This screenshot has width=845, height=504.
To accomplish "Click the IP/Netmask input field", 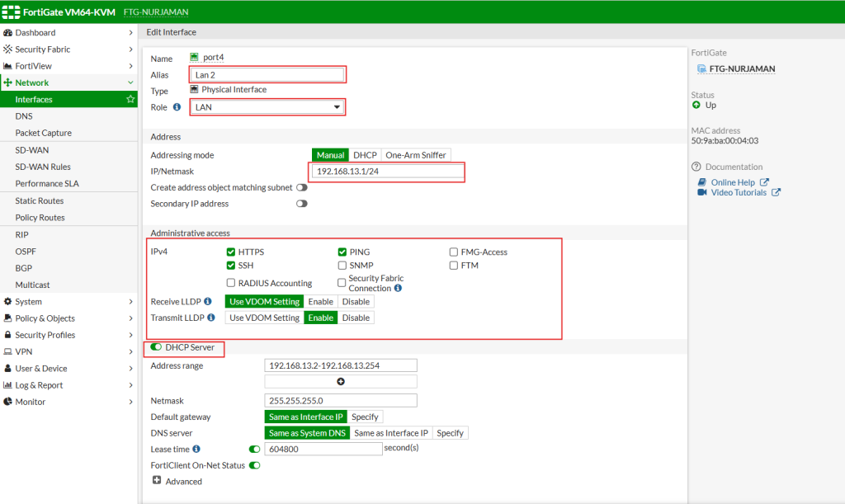I will click(x=386, y=172).
